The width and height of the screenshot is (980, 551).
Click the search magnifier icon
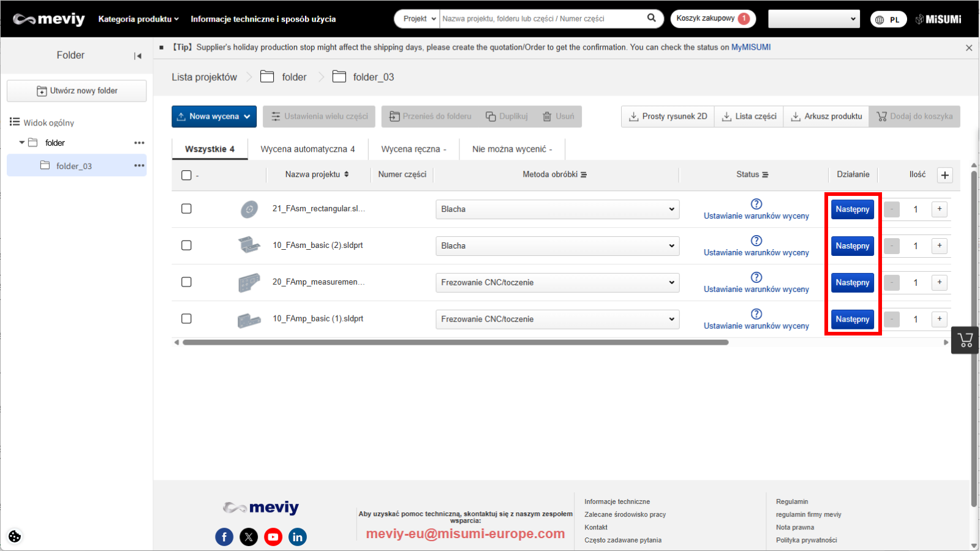pos(652,18)
